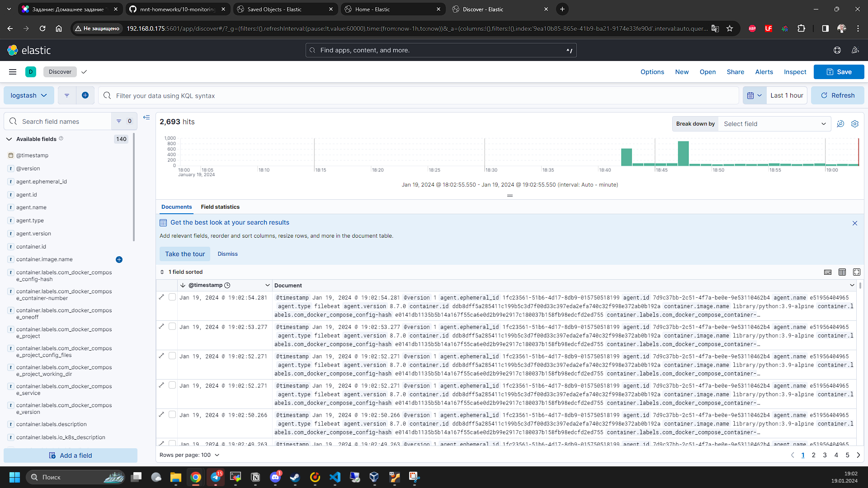Open Telegram from the Windows taskbar

click(216, 477)
